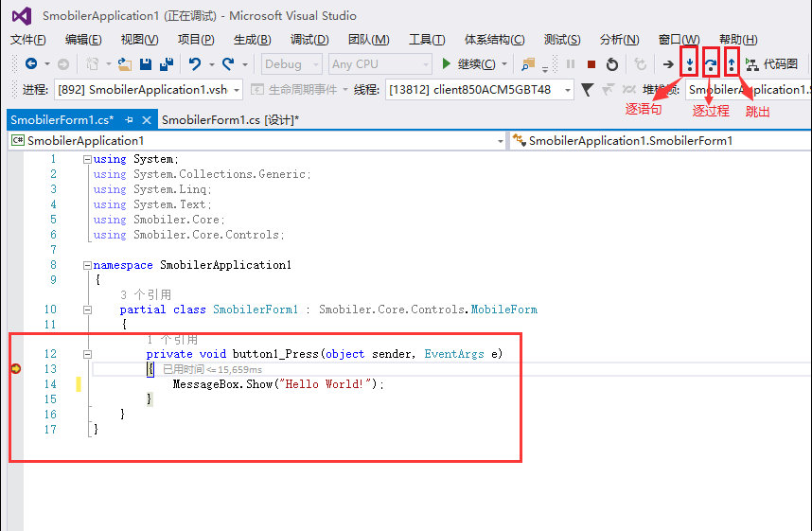Open the Window (窗口) menu
The height and width of the screenshot is (531, 812).
(679, 40)
